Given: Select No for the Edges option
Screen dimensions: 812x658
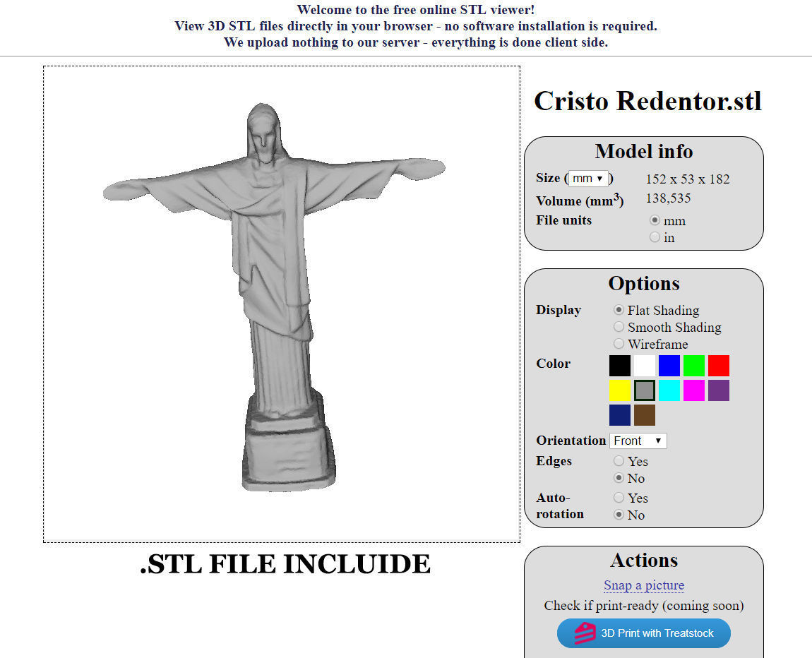Looking at the screenshot, I should coord(619,478).
